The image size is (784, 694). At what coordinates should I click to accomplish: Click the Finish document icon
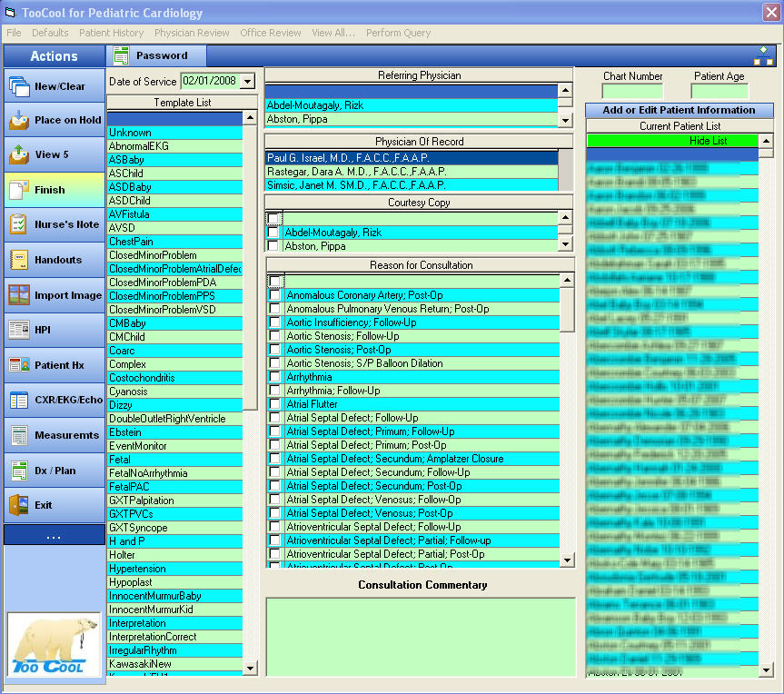[19, 190]
